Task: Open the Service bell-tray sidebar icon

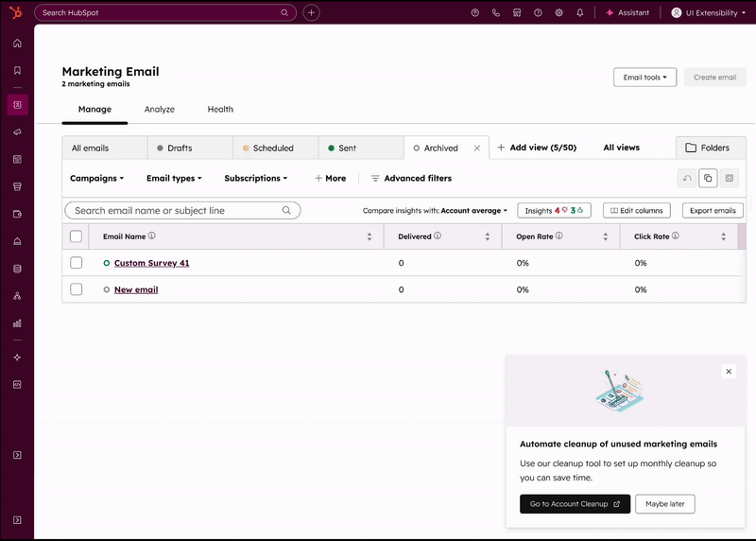Action: [x=17, y=241]
